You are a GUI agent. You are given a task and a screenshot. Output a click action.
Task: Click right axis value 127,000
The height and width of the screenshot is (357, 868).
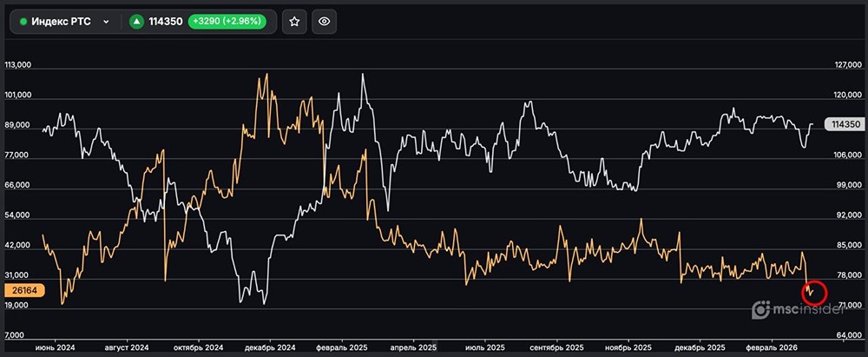pyautogui.click(x=848, y=65)
